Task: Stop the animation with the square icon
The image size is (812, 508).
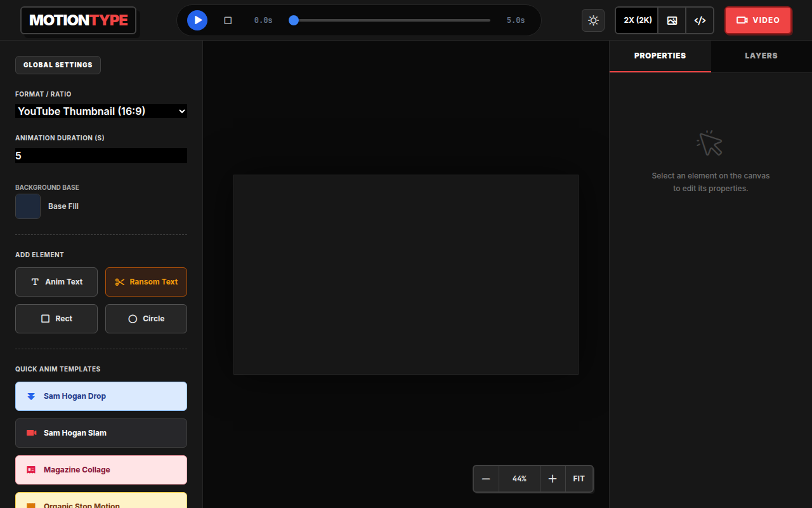Action: pyautogui.click(x=228, y=20)
